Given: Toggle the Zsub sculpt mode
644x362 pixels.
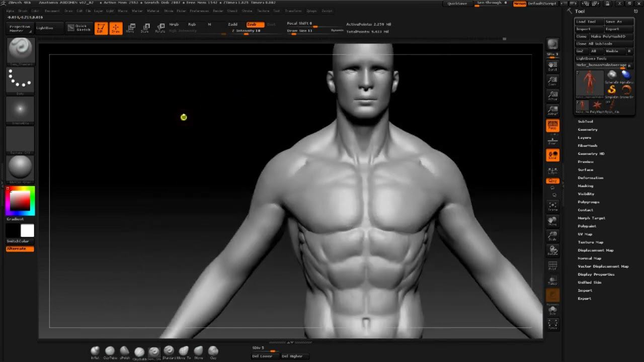Looking at the screenshot, I should click(x=255, y=24).
